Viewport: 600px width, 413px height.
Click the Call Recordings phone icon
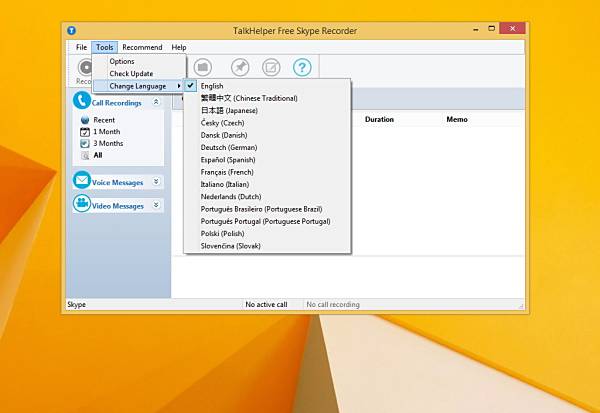pyautogui.click(x=82, y=100)
